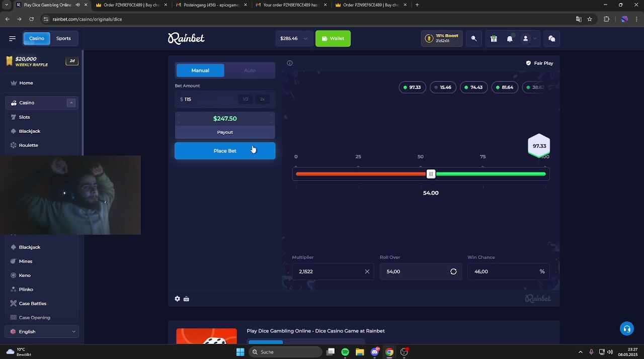
Task: Open the search magnifier icon
Action: [474, 39]
